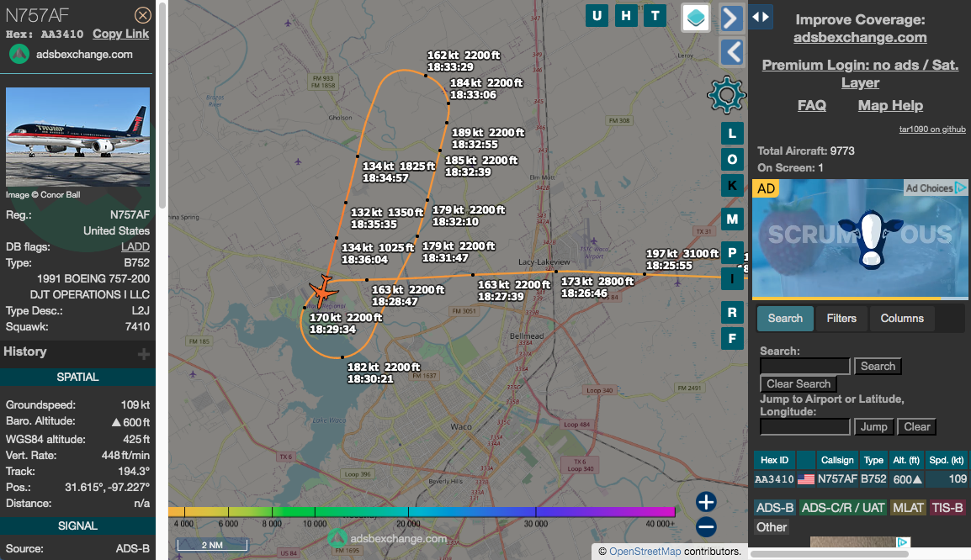This screenshot has height=560, width=971.
Task: Sort table by Spd. (kt) column
Action: tap(947, 460)
